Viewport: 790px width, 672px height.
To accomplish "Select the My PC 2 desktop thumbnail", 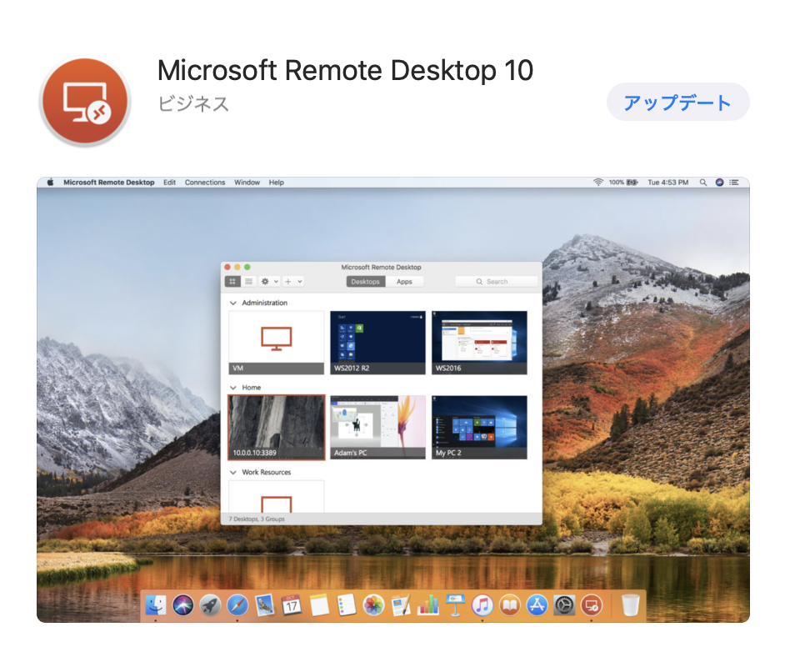I will 480,428.
